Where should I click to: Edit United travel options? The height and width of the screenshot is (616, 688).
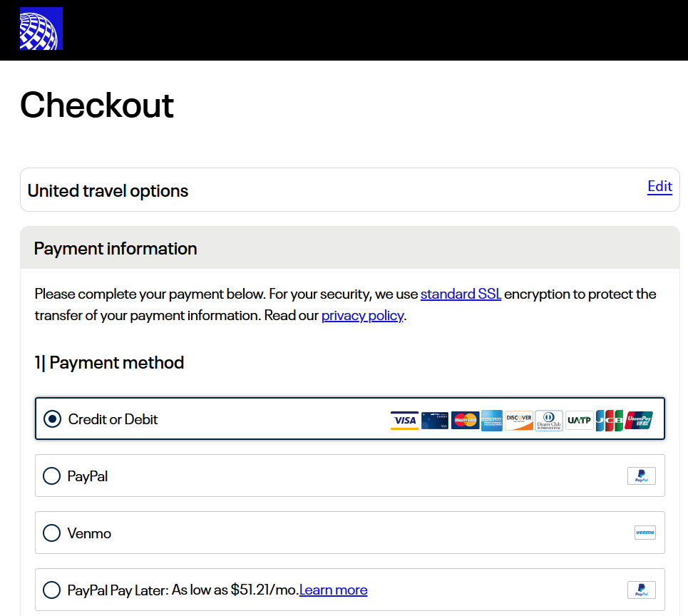click(x=659, y=187)
